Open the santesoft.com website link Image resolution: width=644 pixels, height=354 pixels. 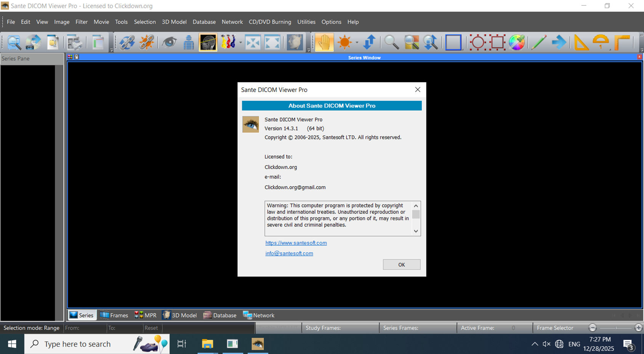click(296, 243)
